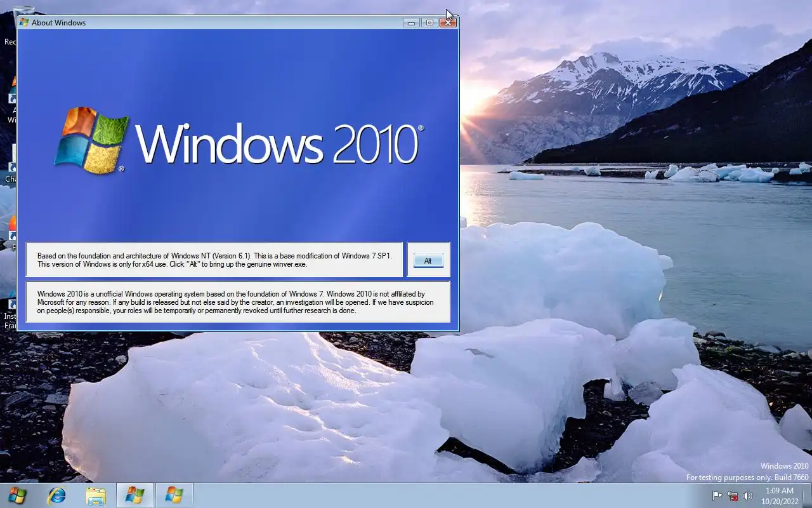The image size is (812, 508).
Task: Click the Alt button in About Windows
Action: (x=428, y=261)
